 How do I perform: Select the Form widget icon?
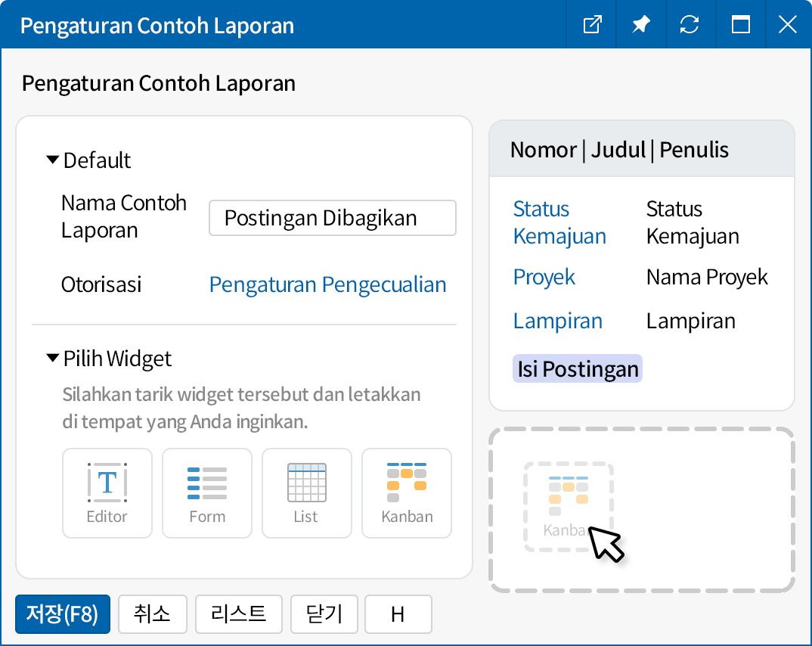click(207, 493)
